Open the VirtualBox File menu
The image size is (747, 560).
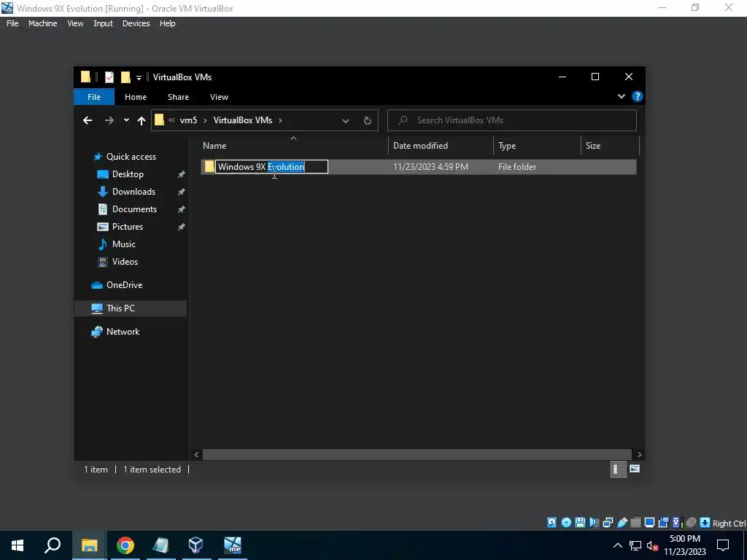tap(12, 23)
